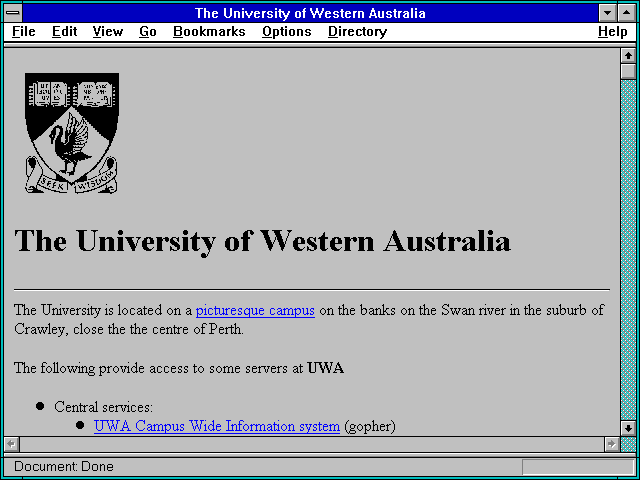Click the window title bar text
Viewport: 640px width, 480px height.
pyautogui.click(x=310, y=13)
